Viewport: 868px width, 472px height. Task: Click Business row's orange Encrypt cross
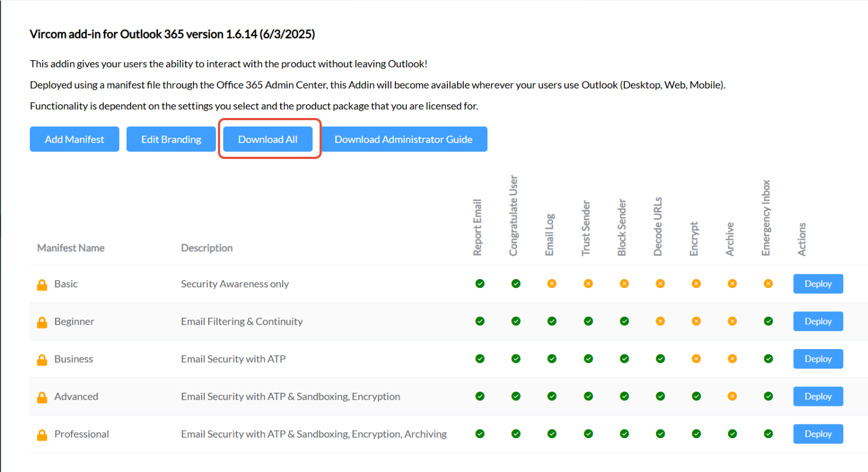[696, 359]
